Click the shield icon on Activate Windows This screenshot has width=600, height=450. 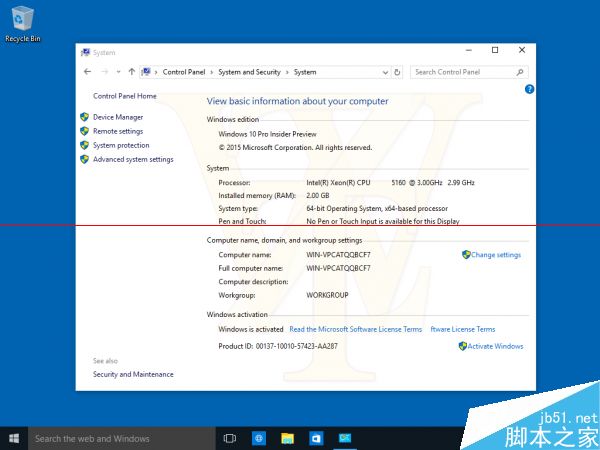pos(463,346)
